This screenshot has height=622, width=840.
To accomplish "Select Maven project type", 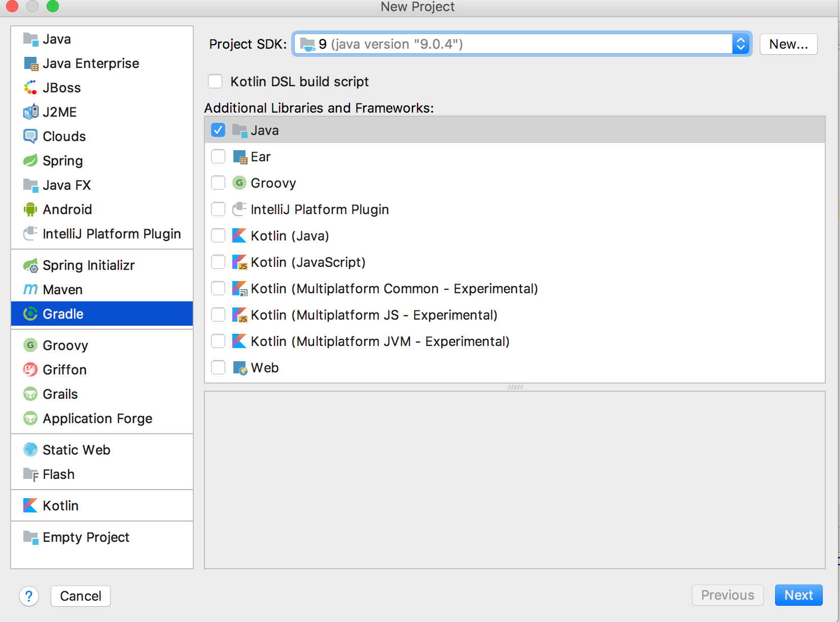I will [102, 290].
